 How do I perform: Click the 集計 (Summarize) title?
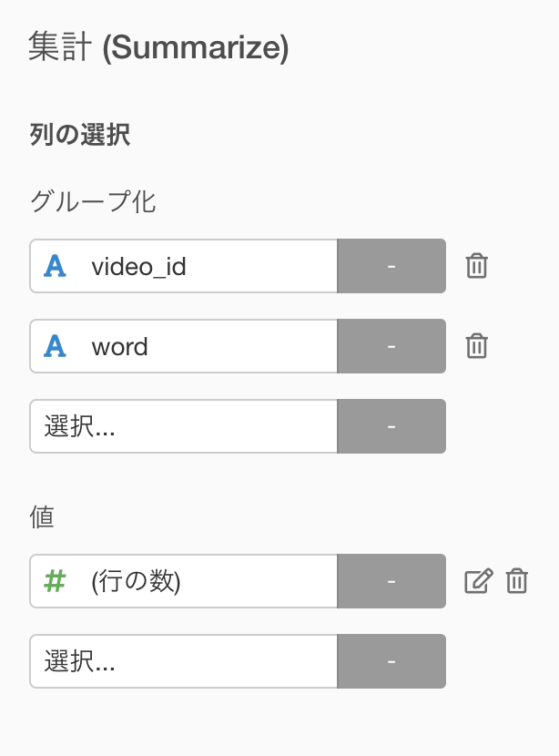(x=158, y=46)
